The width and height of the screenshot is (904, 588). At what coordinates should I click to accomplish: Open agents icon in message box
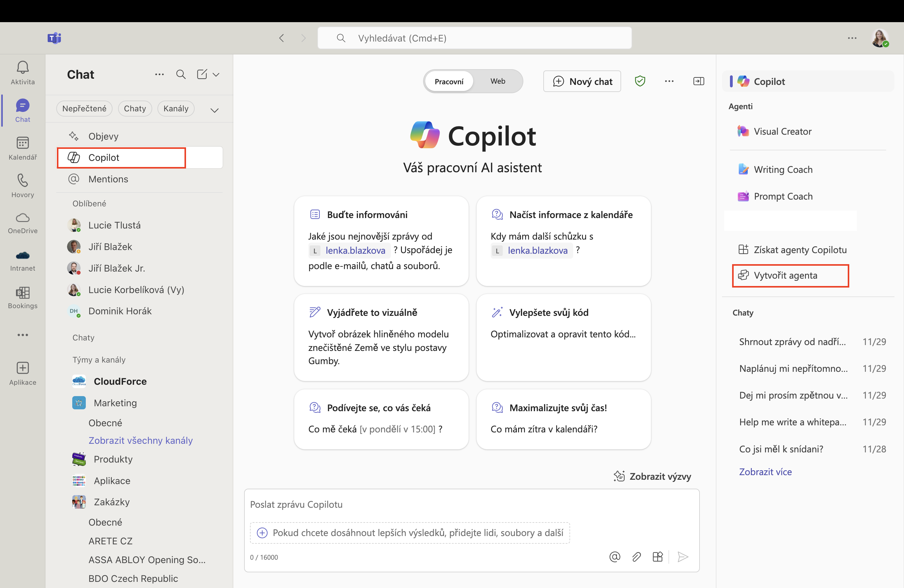[x=657, y=556]
